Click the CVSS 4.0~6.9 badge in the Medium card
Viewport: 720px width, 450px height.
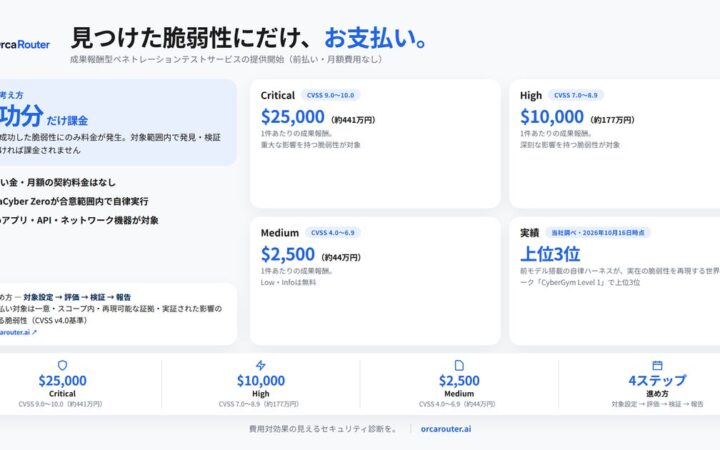click(x=333, y=233)
